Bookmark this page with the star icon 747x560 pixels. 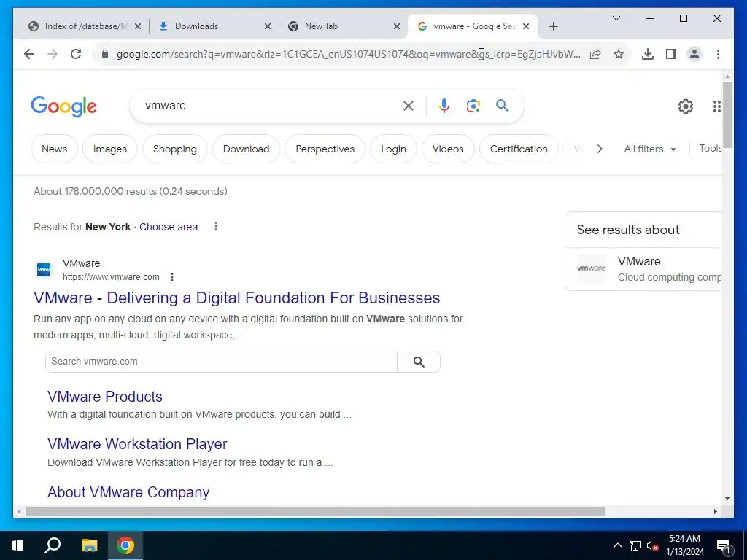coord(619,54)
